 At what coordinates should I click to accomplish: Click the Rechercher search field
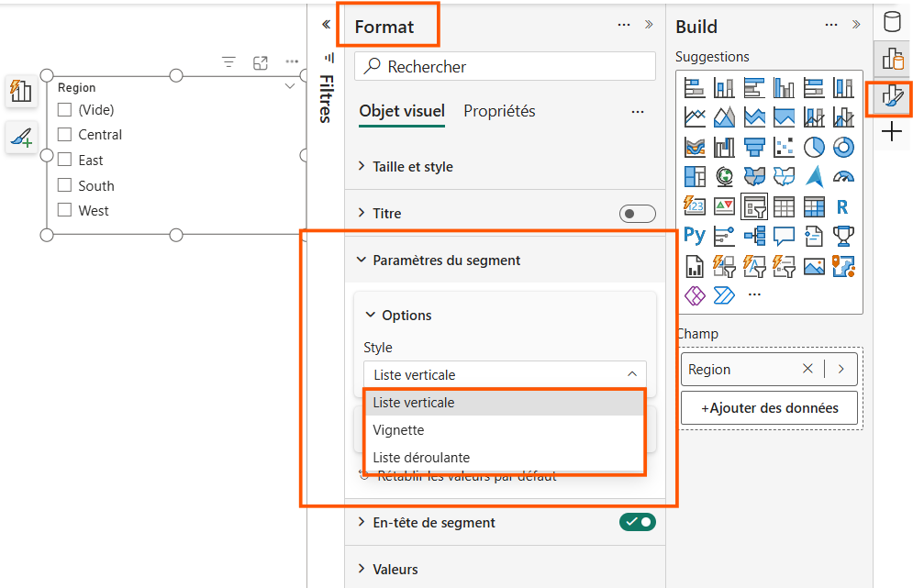pos(505,66)
